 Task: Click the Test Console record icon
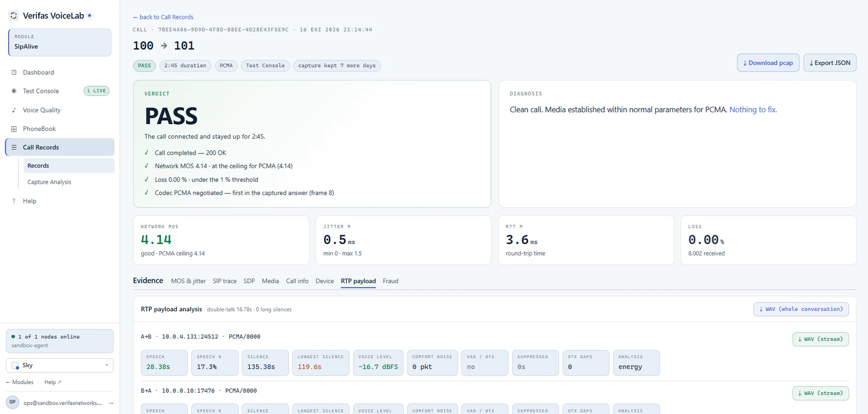(14, 91)
